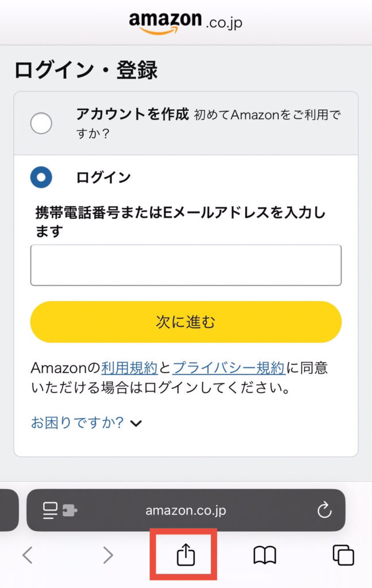Click the アカウントを作成 label text
372x588 pixels.
tap(132, 115)
